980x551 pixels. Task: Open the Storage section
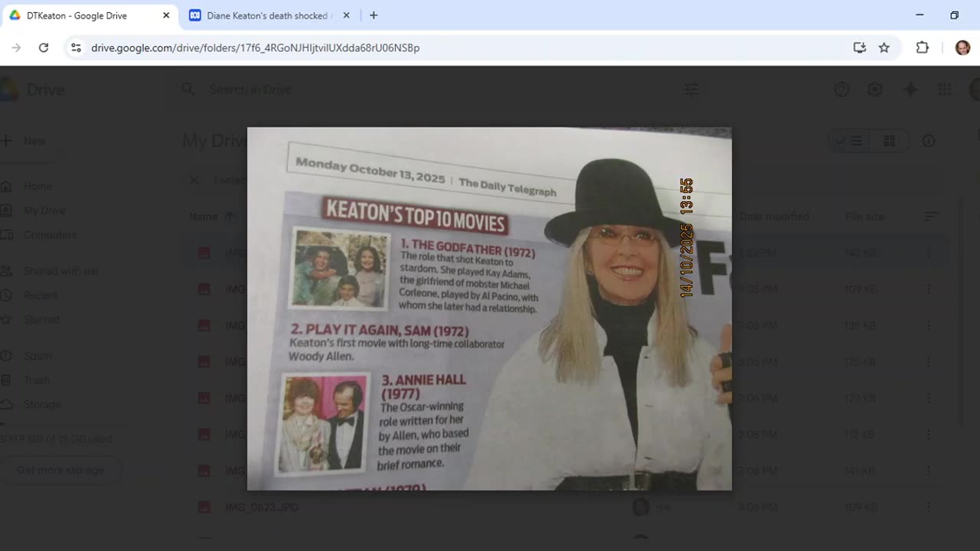click(42, 404)
